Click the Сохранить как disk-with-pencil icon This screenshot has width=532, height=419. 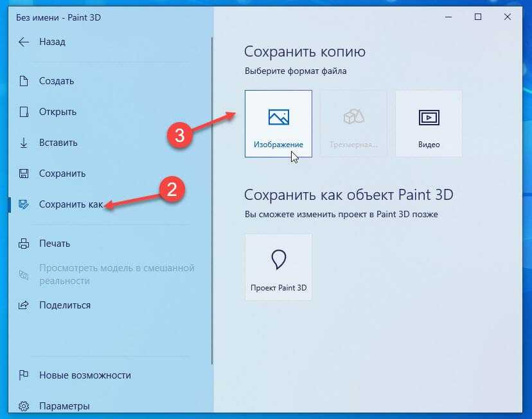coord(24,204)
